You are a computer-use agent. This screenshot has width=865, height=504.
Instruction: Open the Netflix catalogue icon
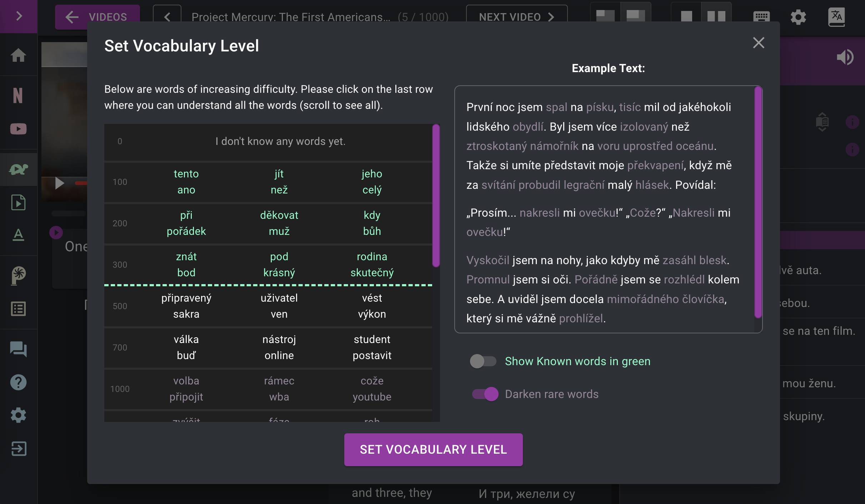coord(18,95)
